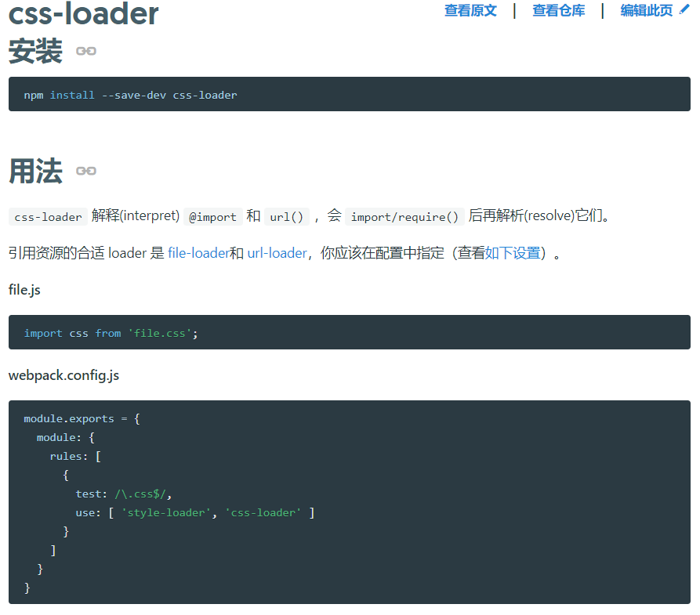Viewport: 700px width, 615px height.
Task: Click the module.exports config code block
Action: (349, 502)
